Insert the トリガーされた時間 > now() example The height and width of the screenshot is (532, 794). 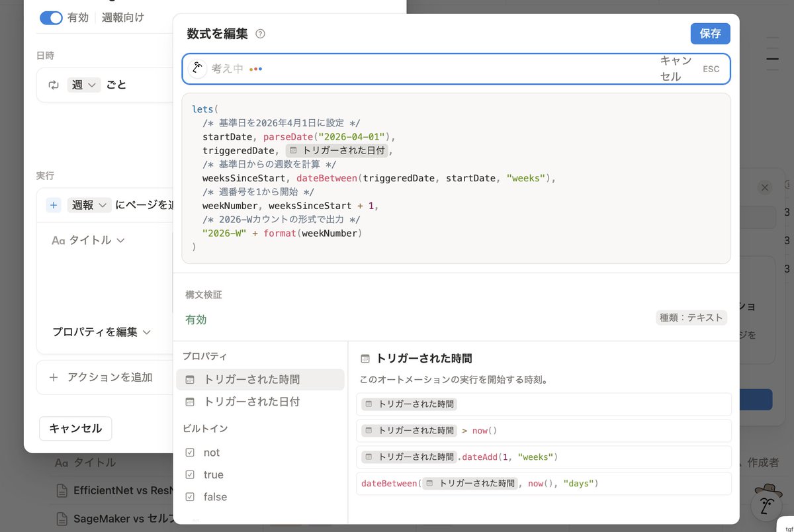coord(543,431)
